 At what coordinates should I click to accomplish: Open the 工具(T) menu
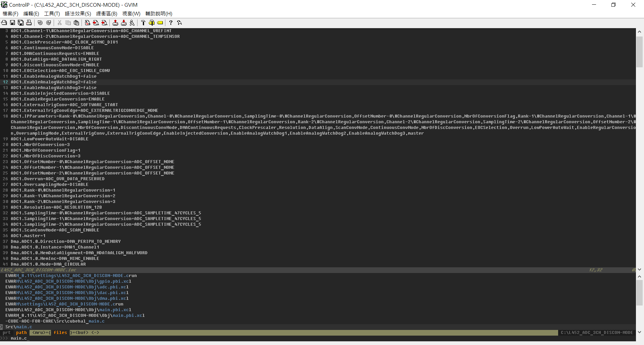click(52, 14)
